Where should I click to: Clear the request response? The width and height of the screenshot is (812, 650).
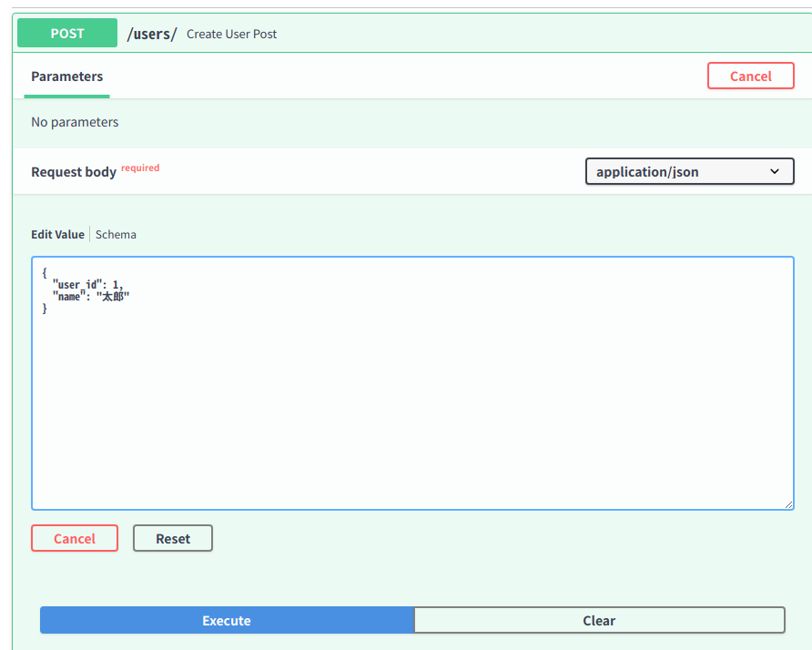click(x=599, y=620)
